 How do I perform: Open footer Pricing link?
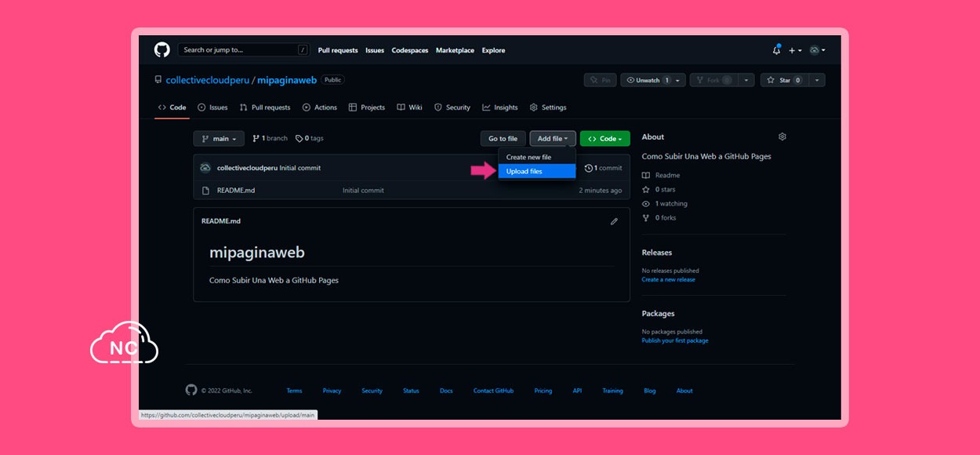543,391
